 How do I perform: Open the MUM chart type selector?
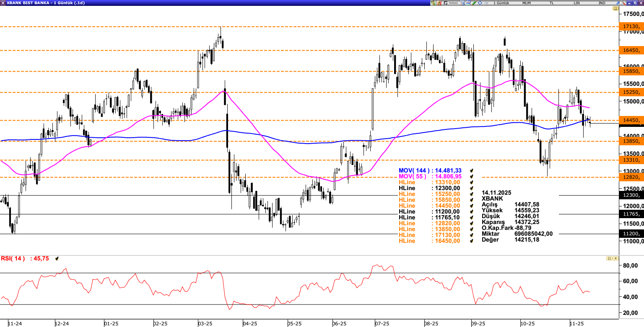(527, 3)
